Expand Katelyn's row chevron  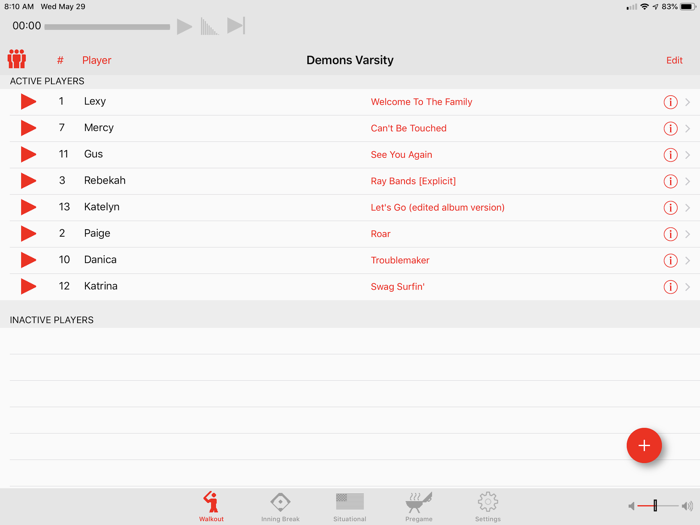coord(688,208)
